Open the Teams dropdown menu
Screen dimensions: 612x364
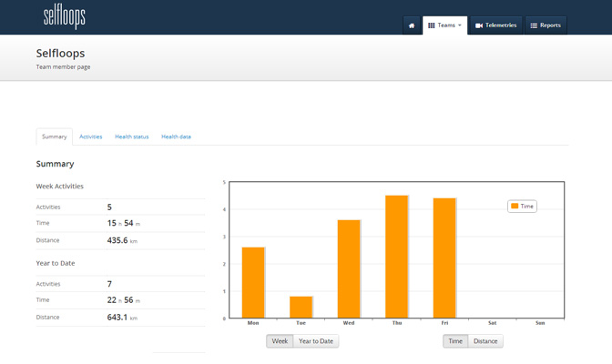(445, 25)
